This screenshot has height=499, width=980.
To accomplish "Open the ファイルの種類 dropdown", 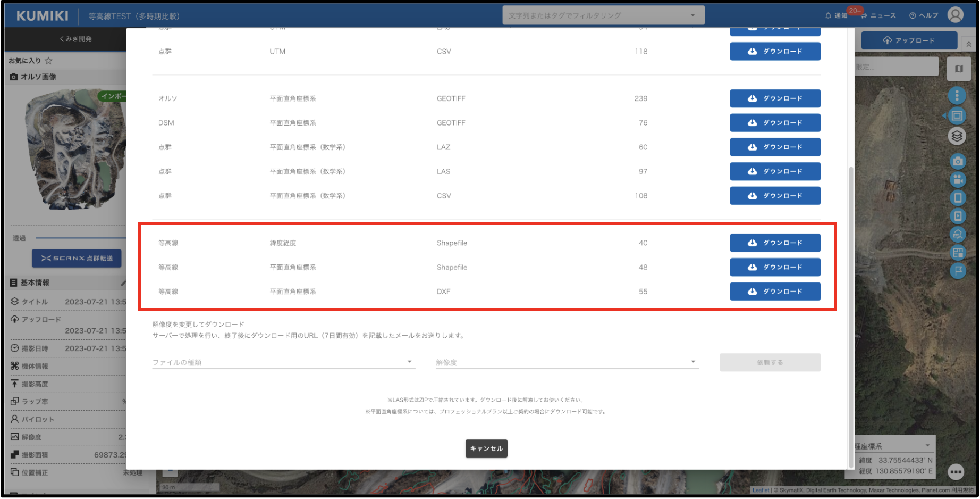I will coord(409,361).
